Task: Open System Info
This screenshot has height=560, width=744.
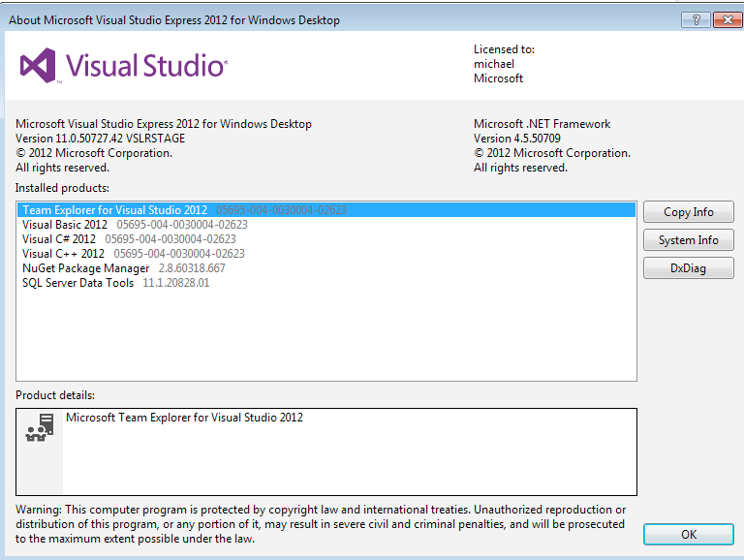Action: click(689, 239)
